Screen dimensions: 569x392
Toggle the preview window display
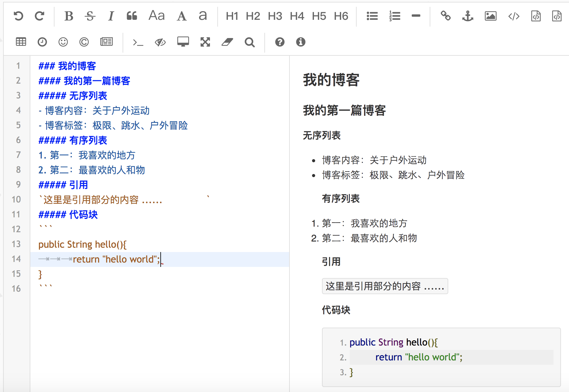pos(183,42)
